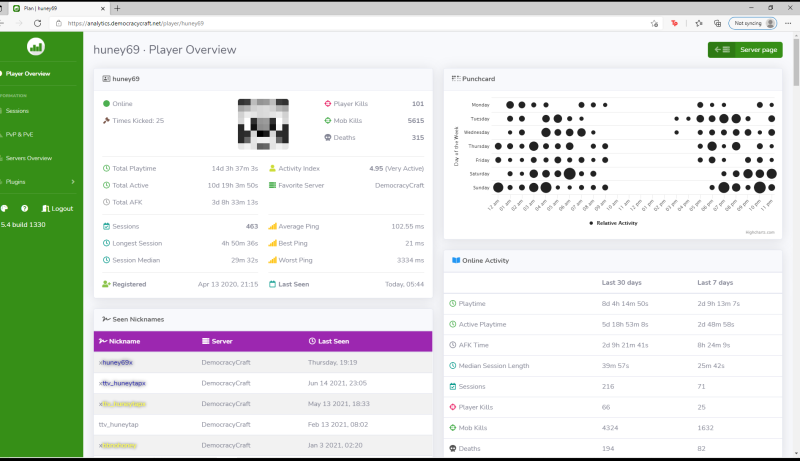The height and width of the screenshot is (461, 800).
Task: Click the Punchcard panel header icon
Action: click(456, 79)
